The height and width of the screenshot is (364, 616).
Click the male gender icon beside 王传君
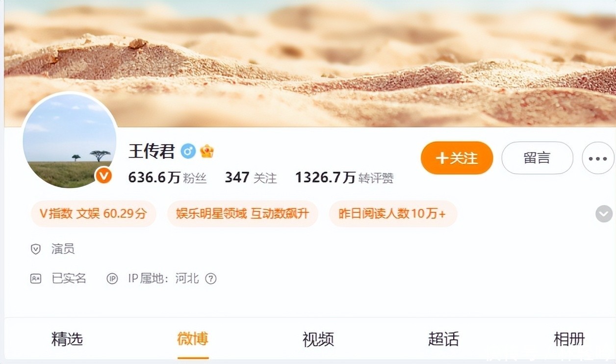tap(188, 151)
